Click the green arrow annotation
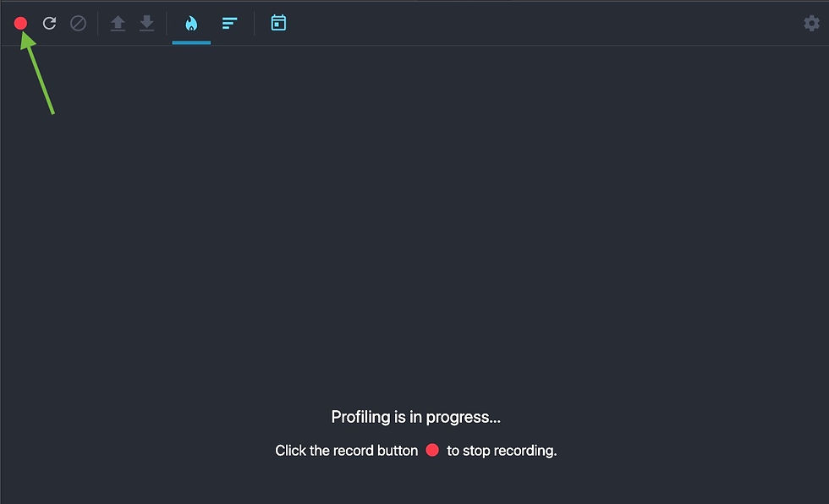This screenshot has height=504, width=829. click(x=38, y=74)
